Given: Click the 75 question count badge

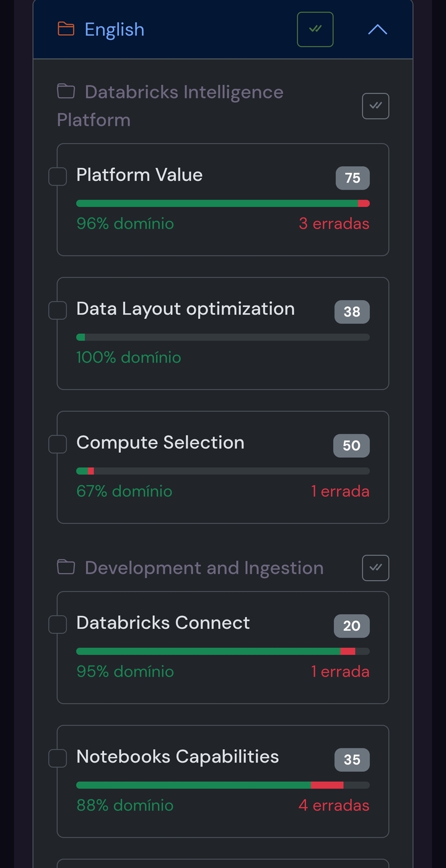Looking at the screenshot, I should click(352, 178).
